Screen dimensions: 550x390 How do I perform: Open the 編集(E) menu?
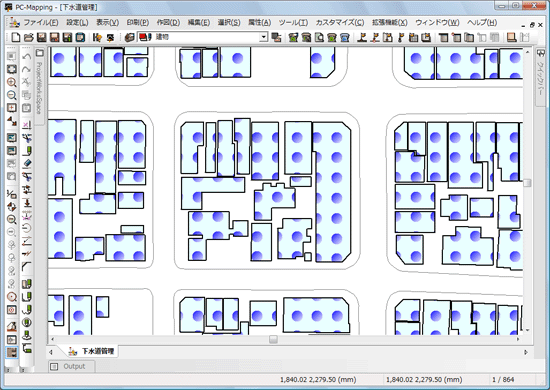coord(199,22)
